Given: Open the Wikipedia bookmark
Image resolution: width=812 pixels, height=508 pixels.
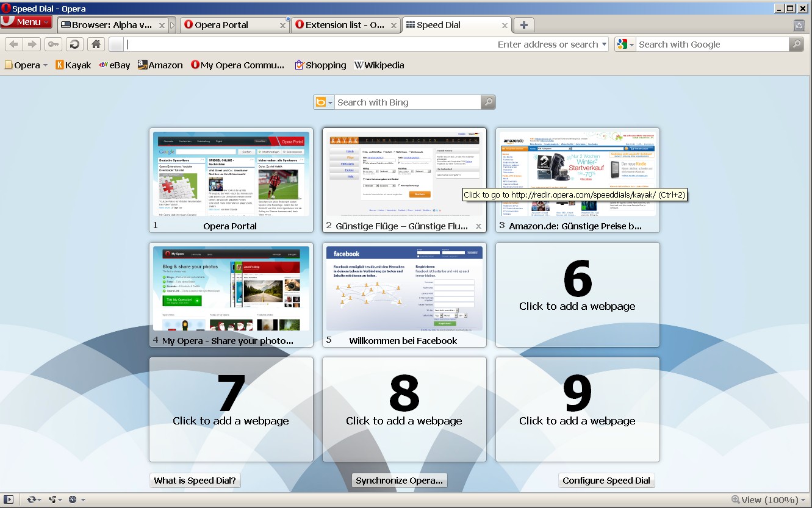Looking at the screenshot, I should (x=379, y=65).
